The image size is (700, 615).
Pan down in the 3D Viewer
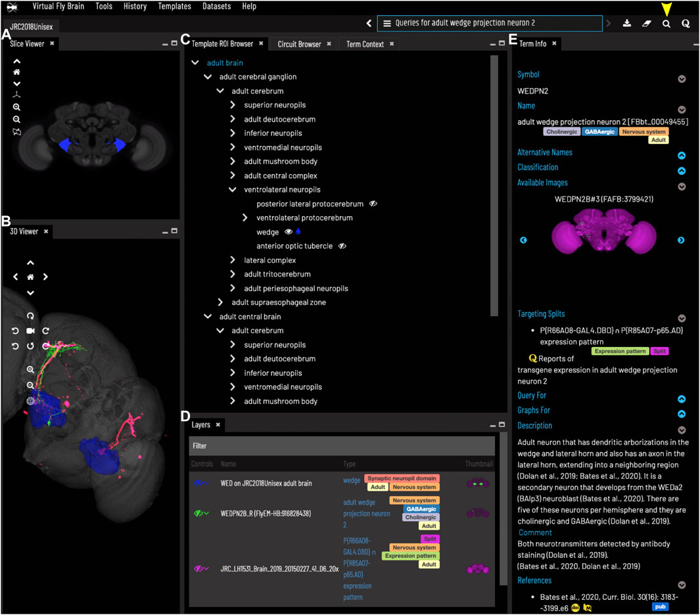coord(30,293)
